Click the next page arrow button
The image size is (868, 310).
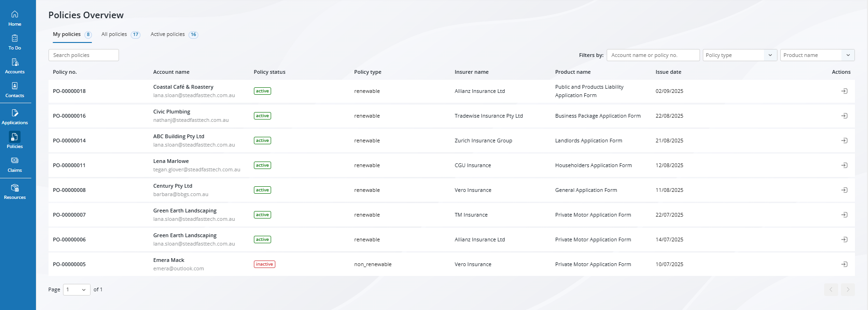point(848,289)
